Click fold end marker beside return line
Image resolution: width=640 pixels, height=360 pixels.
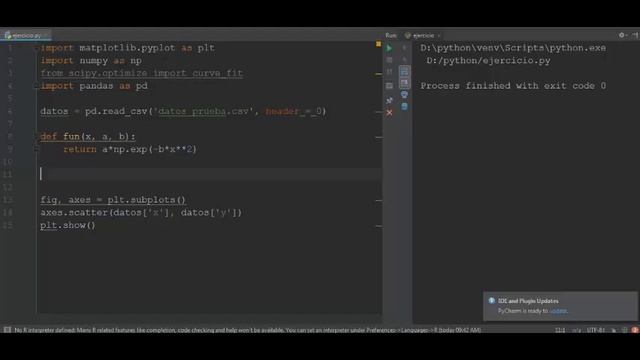coord(37,149)
